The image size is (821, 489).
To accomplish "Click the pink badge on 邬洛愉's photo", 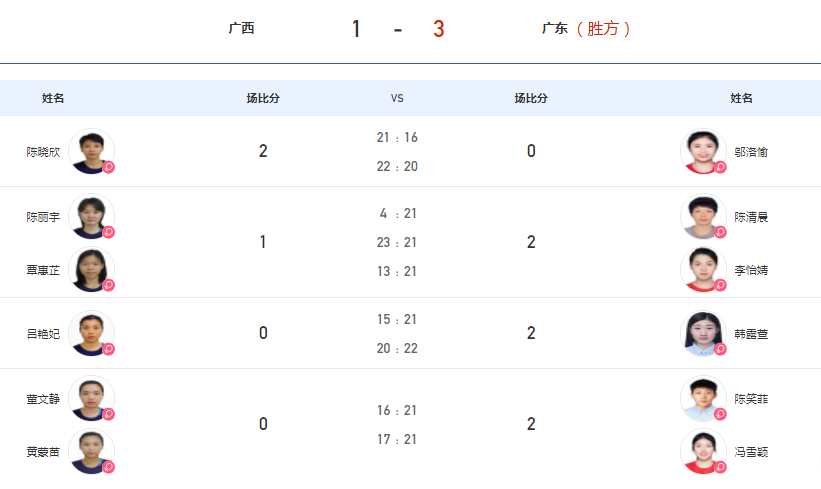I will [x=720, y=167].
